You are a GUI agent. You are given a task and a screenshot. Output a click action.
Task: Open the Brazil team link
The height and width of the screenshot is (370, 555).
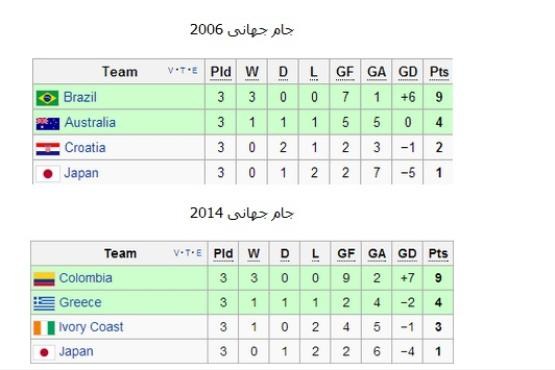(x=80, y=97)
